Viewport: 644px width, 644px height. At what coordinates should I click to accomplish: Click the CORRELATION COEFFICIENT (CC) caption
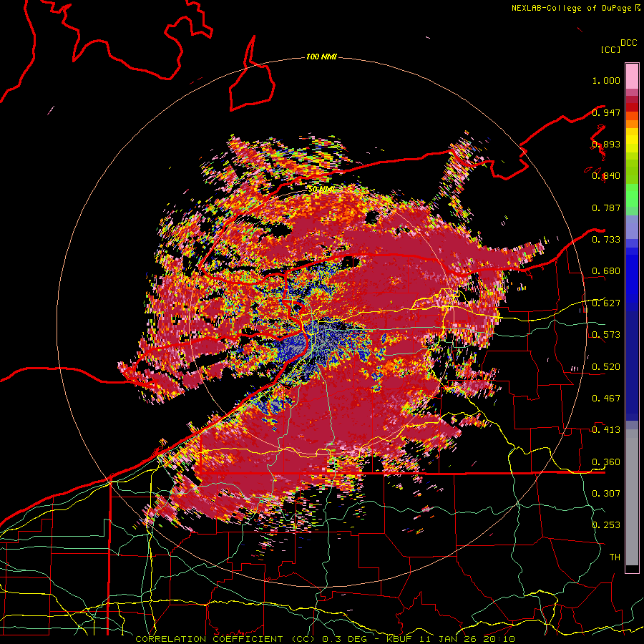tap(225, 639)
